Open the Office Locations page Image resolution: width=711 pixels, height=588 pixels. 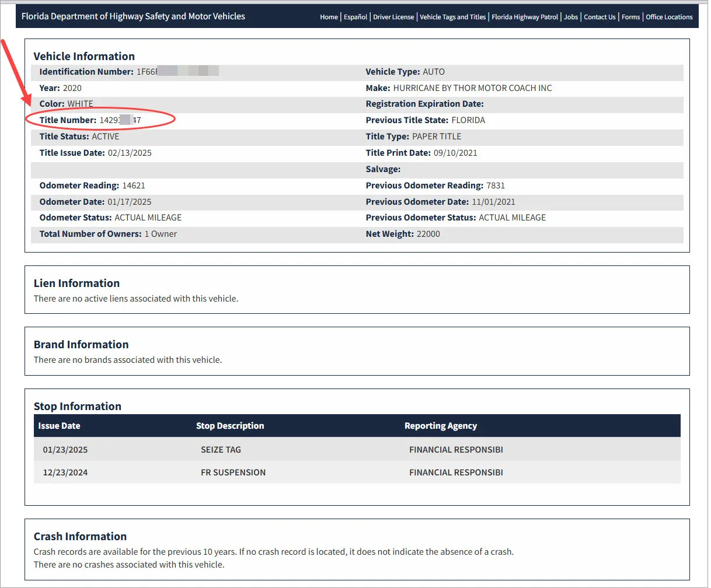[x=669, y=17]
